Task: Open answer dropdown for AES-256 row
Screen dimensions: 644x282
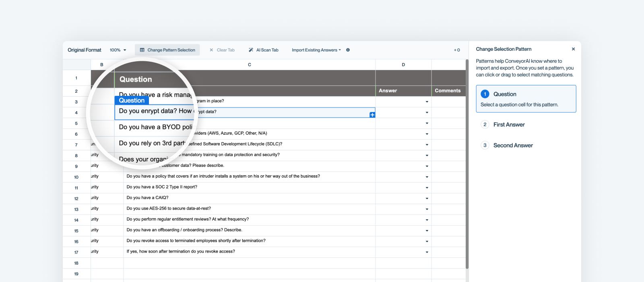Action: point(427,209)
